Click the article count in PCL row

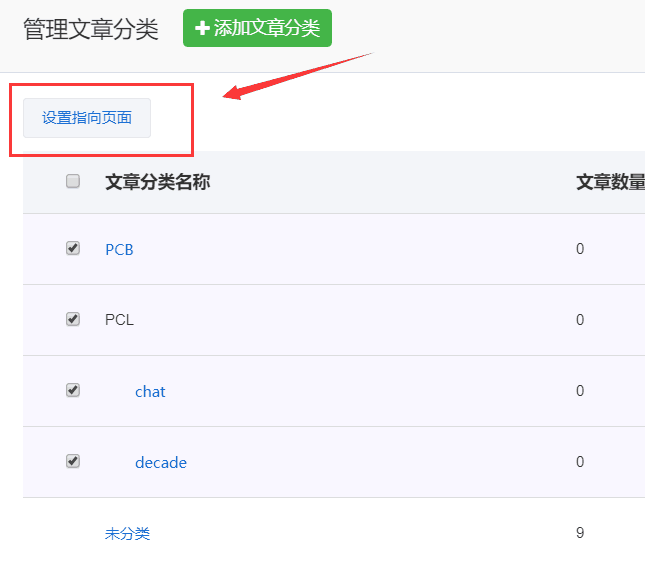click(x=580, y=320)
